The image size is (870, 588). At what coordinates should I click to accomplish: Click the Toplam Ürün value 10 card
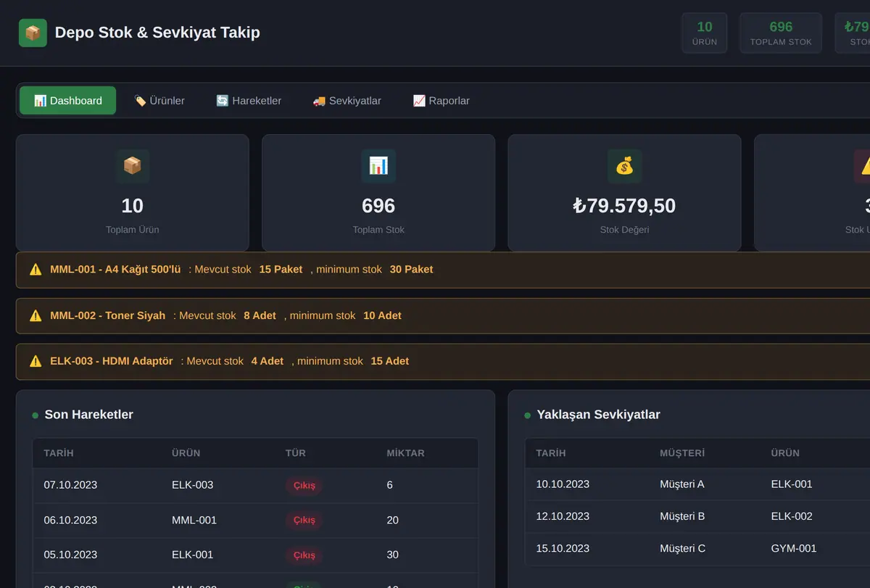pos(133,193)
